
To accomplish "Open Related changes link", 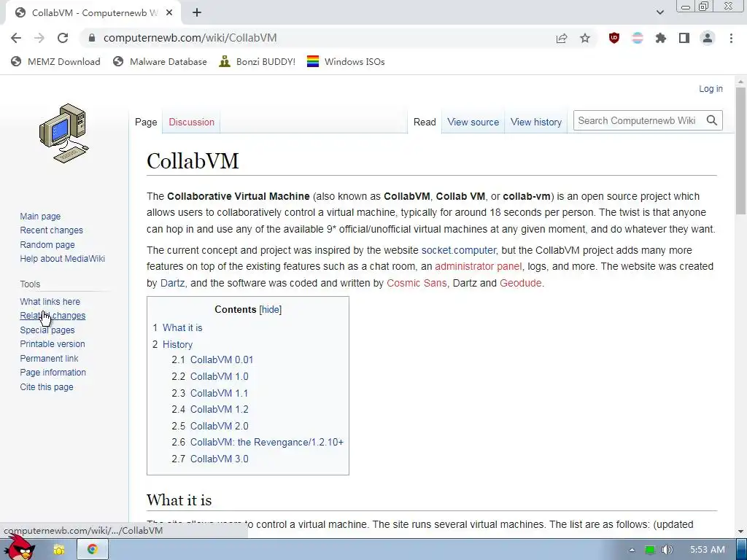I will point(53,316).
